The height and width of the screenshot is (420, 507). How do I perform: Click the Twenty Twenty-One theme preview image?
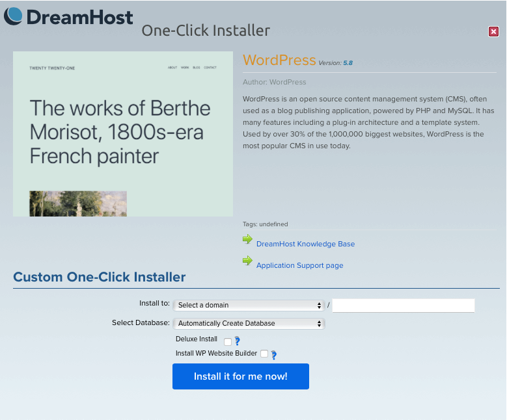pyautogui.click(x=123, y=134)
